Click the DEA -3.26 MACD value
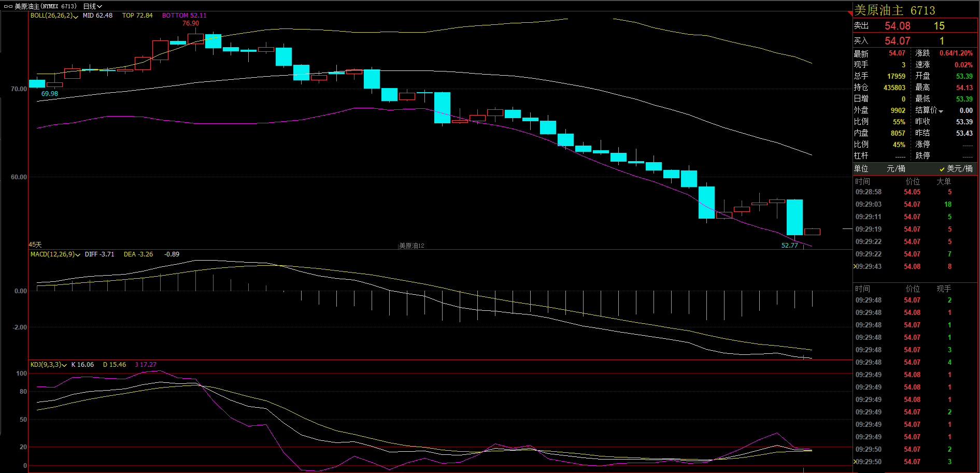 (138, 254)
